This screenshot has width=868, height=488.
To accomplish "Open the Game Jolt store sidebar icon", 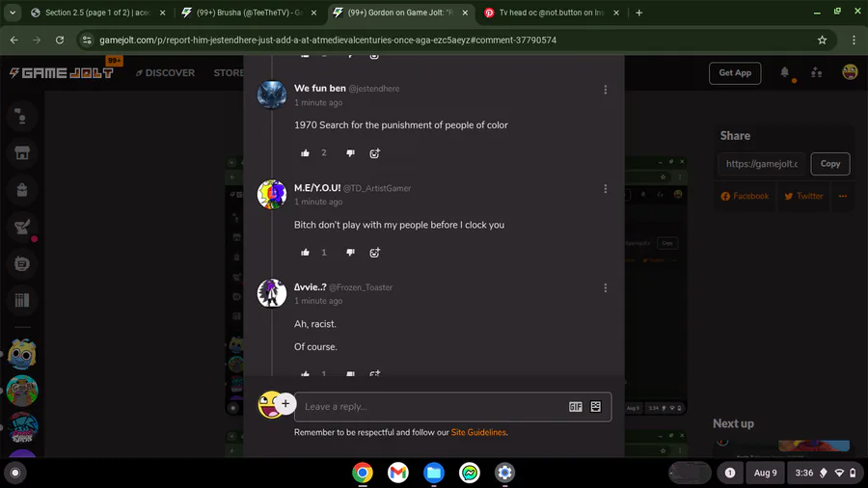I will point(22,153).
